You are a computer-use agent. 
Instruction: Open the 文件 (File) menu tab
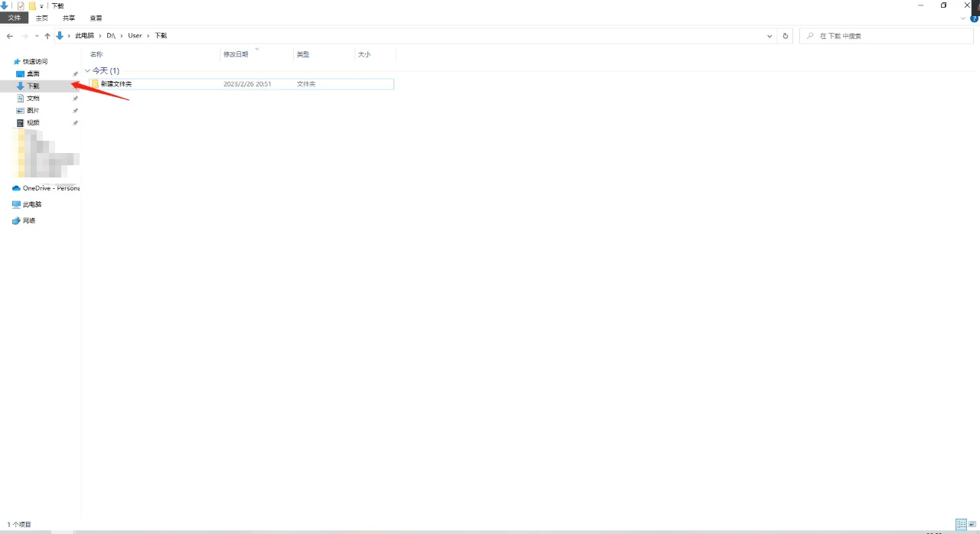click(x=15, y=18)
